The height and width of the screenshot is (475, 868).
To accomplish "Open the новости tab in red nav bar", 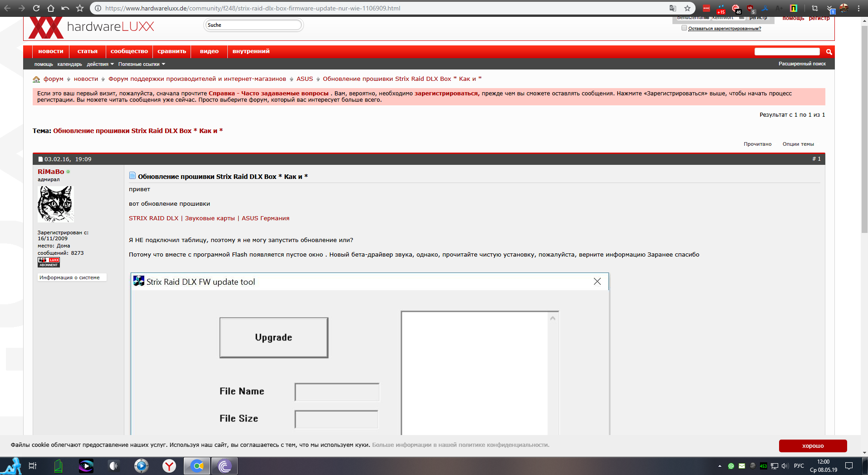I will (51, 51).
